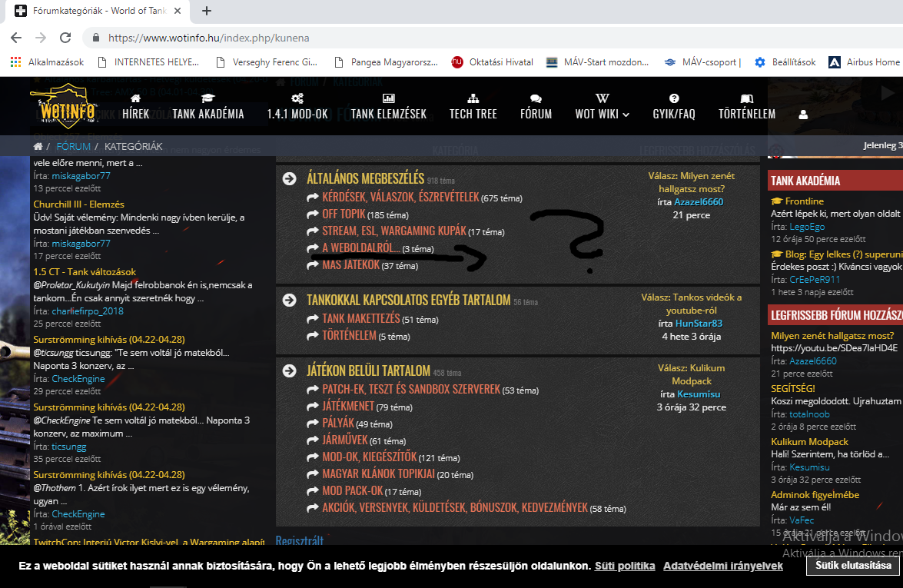
Task: Open the GYIK/FAQ help page
Action: pyautogui.click(x=674, y=107)
